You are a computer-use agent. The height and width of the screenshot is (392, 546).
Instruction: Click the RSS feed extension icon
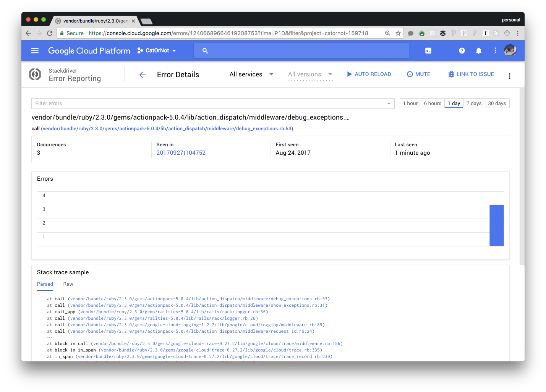tap(496, 33)
